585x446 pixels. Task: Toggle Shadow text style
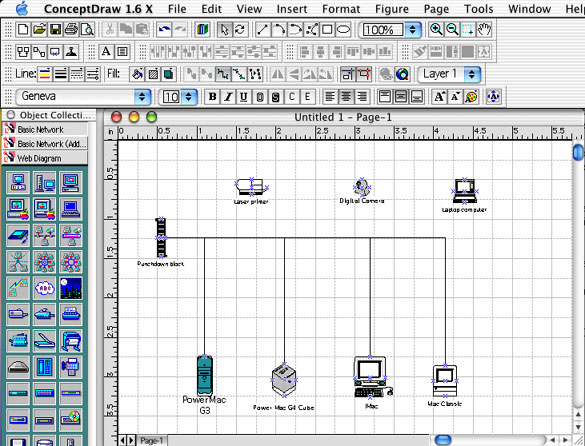275,97
